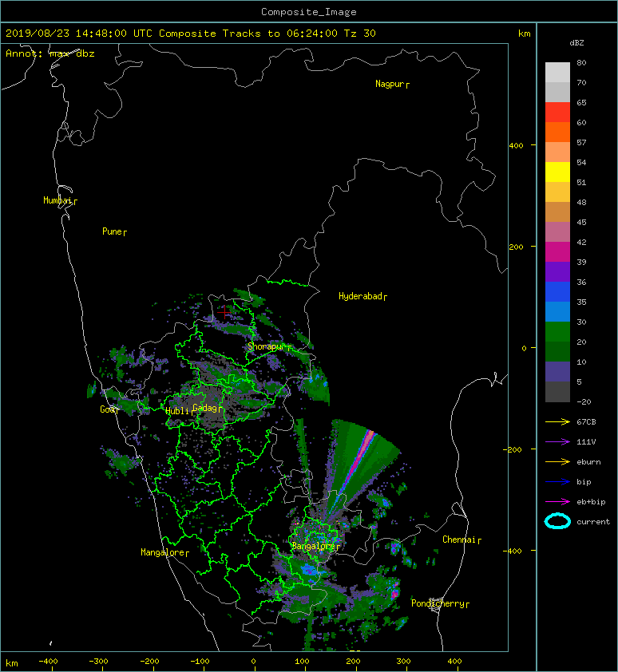Select the Bangalore city label

point(315,547)
